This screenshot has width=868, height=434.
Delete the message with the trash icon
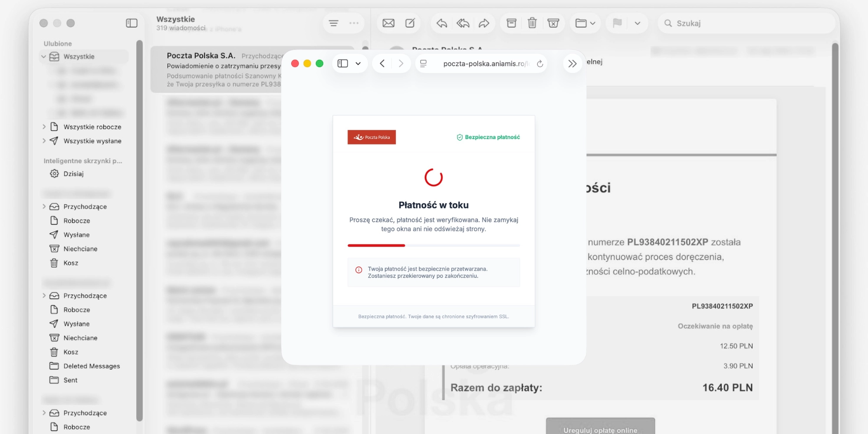pos(532,23)
